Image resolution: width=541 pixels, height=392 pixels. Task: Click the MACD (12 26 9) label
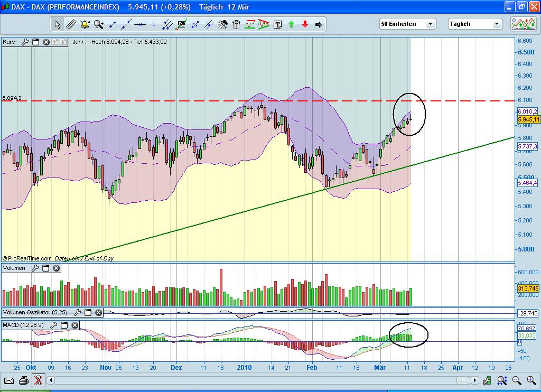click(23, 325)
